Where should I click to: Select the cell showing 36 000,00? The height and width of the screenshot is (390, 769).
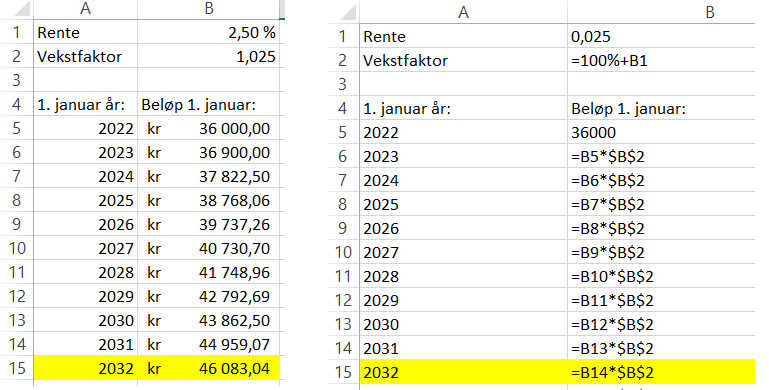click(209, 128)
